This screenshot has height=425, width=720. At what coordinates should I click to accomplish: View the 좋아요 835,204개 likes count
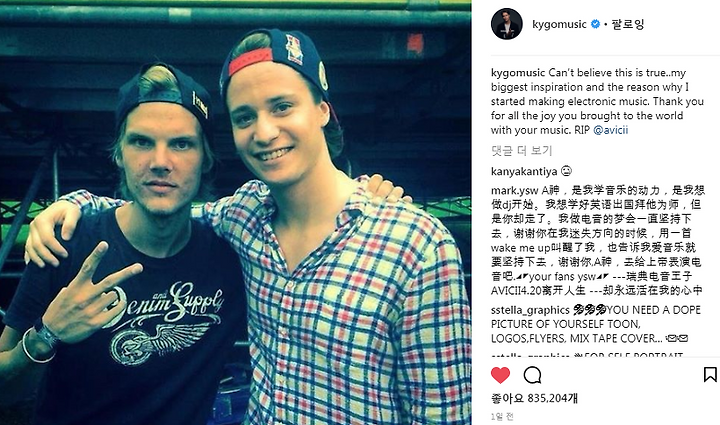click(x=534, y=398)
